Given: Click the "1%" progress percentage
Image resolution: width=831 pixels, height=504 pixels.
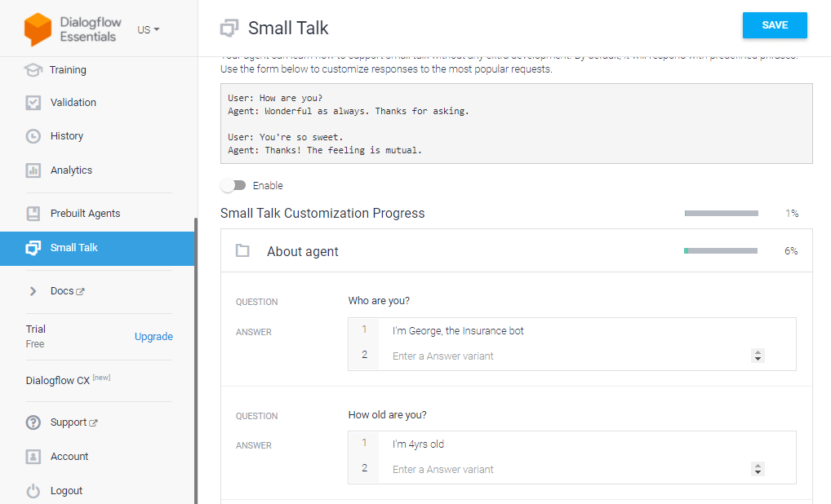Looking at the screenshot, I should (792, 214).
